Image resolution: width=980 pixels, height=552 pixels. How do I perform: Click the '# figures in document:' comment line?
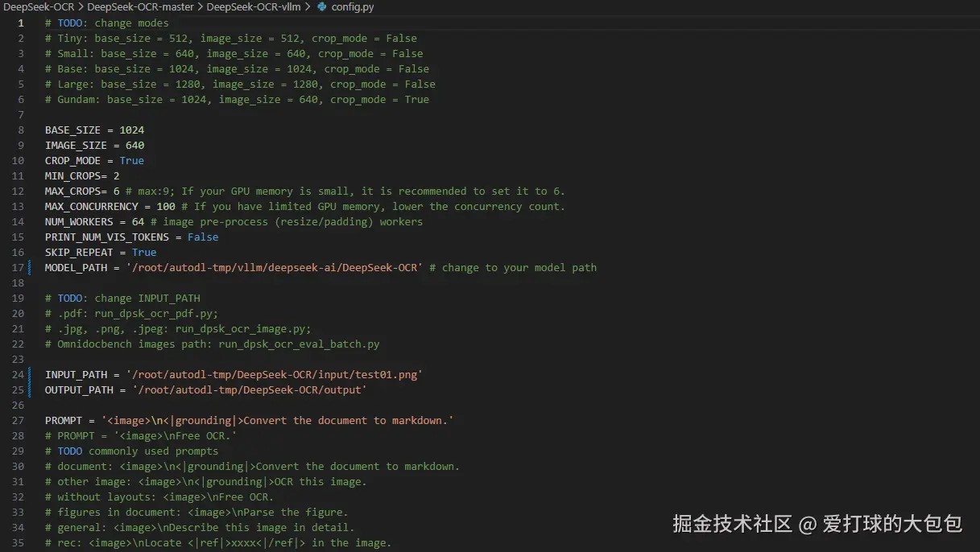[196, 513]
